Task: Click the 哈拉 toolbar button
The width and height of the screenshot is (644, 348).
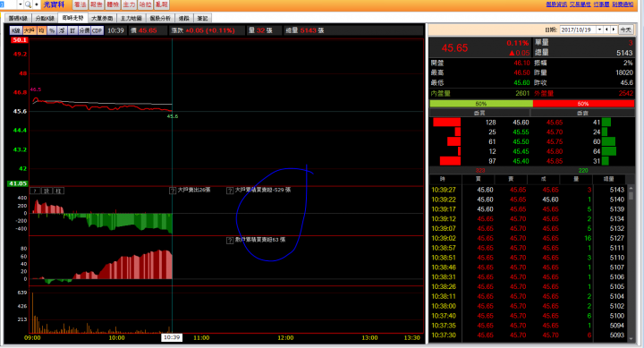Action: coord(145,4)
